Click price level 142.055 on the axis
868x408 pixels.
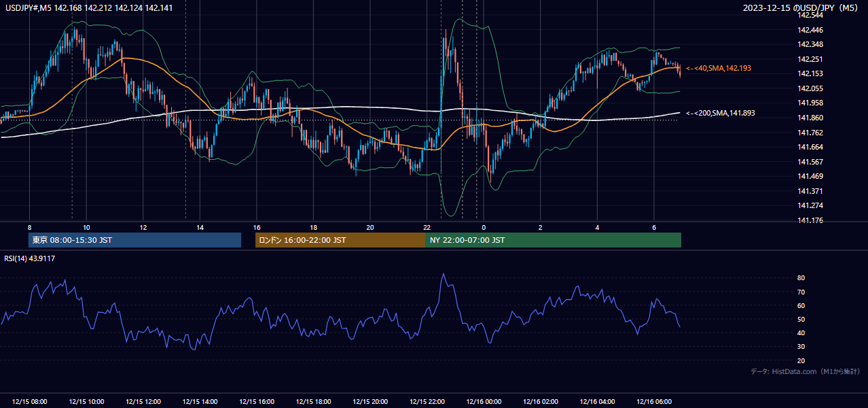point(810,88)
